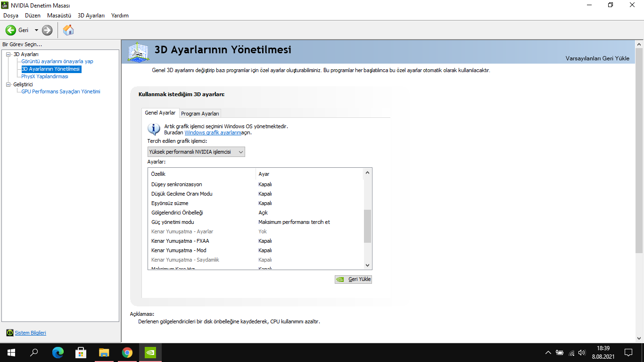Follow the Windows grafik ayarlarını link

(213, 133)
